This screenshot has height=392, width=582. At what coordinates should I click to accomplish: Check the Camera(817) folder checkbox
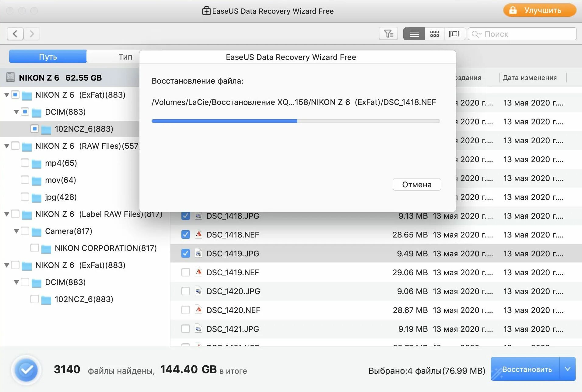(x=25, y=231)
